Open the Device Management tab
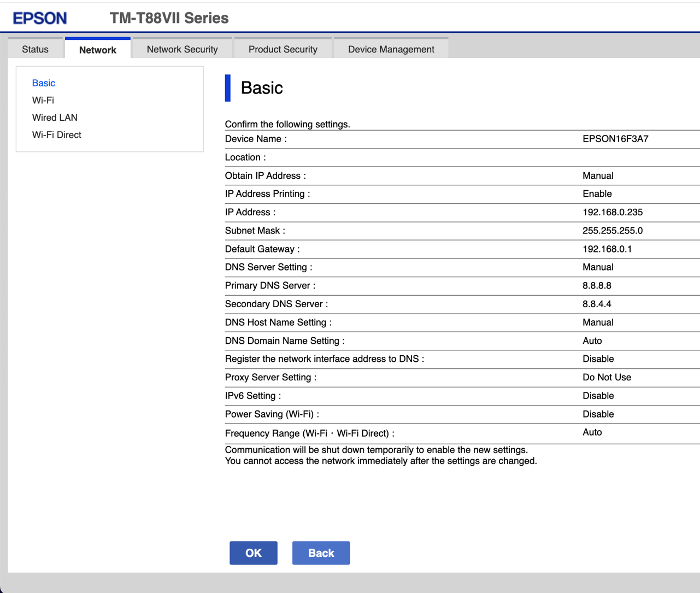 tap(391, 49)
